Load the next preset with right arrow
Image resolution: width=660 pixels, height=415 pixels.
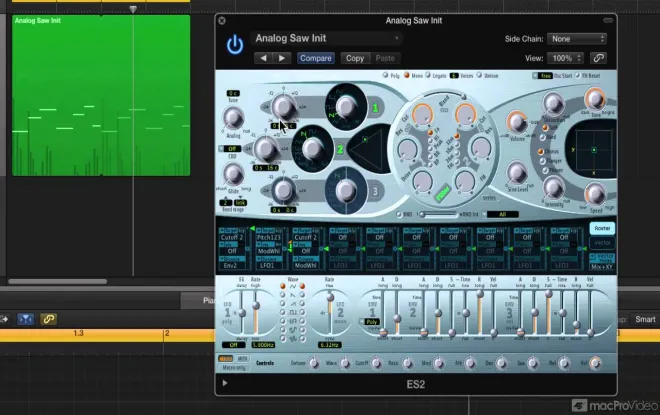pos(282,58)
